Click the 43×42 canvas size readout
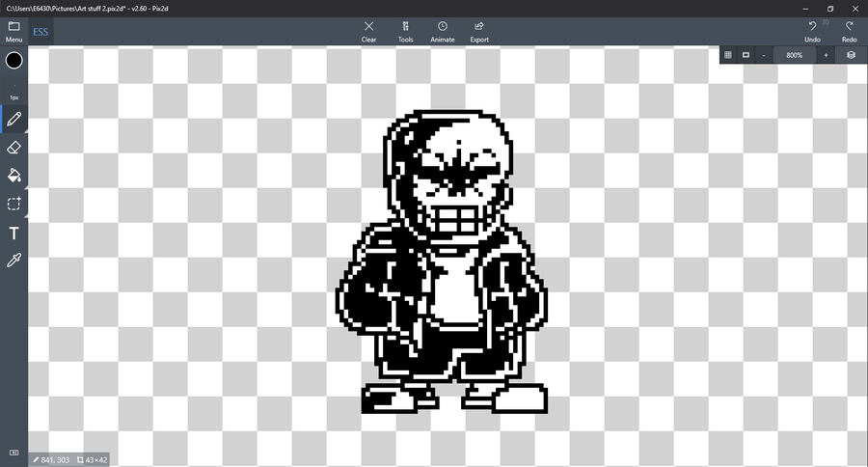The width and height of the screenshot is (868, 467). click(x=92, y=460)
